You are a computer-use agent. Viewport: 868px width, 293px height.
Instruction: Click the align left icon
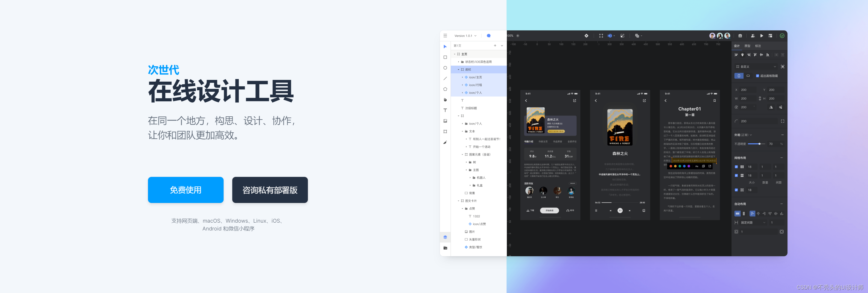click(736, 55)
